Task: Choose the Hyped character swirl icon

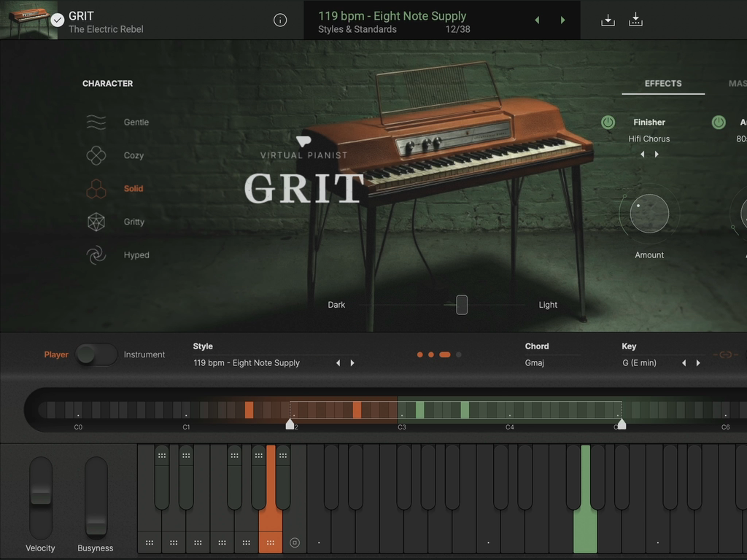Action: point(96,255)
